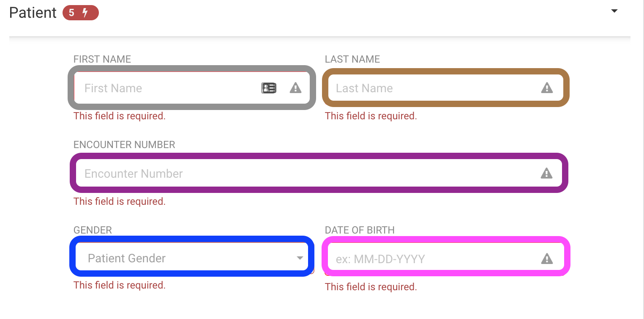Click the GENDER field label
This screenshot has height=319, width=644.
point(93,230)
